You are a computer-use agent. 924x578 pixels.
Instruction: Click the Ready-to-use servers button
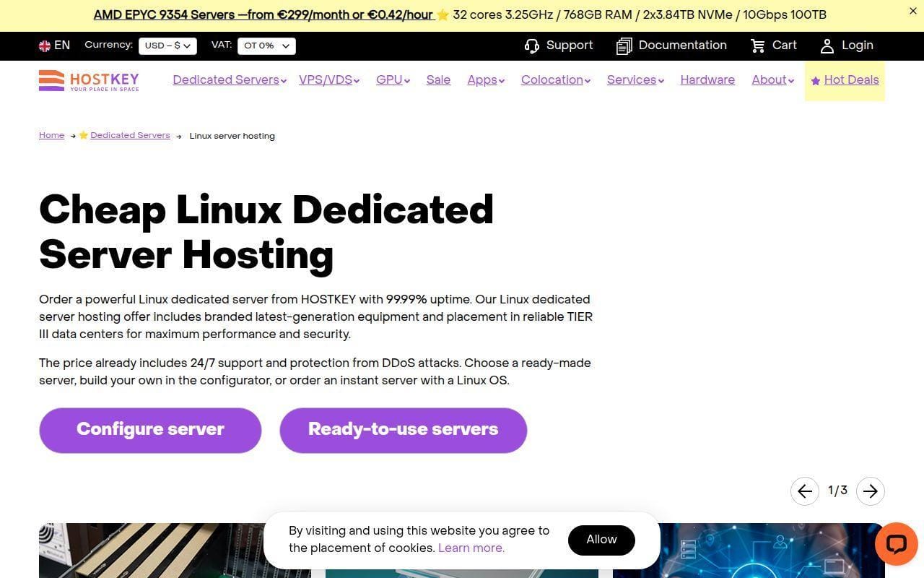[404, 431]
